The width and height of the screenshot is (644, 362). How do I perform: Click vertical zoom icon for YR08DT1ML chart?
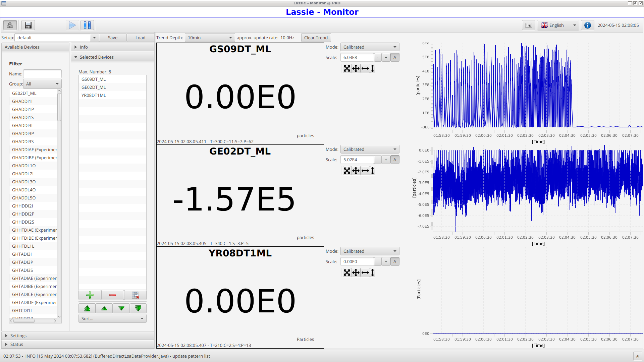tap(373, 273)
